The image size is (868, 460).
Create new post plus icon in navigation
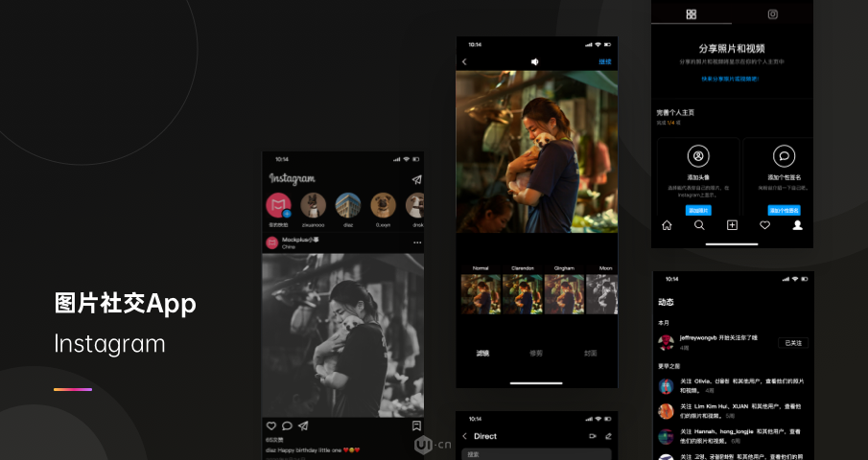(732, 225)
